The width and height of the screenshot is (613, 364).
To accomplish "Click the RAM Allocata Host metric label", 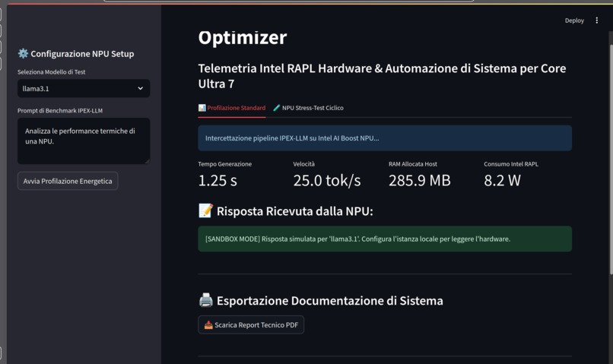I will click(413, 164).
